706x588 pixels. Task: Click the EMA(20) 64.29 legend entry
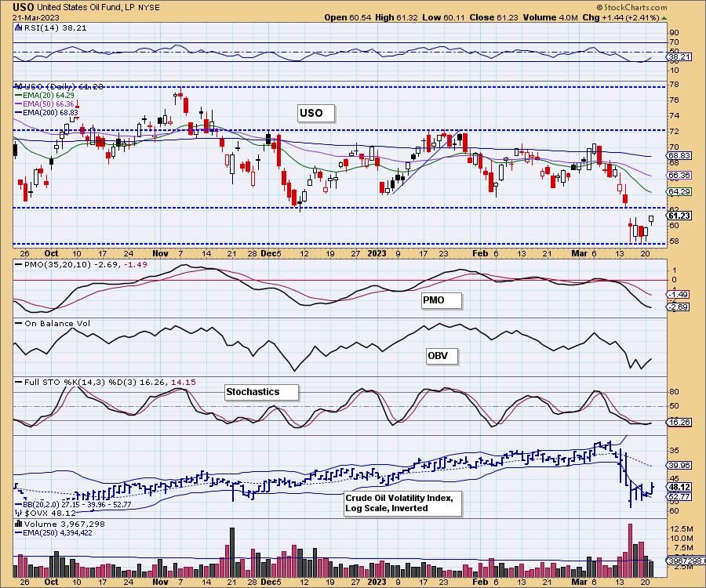point(49,96)
